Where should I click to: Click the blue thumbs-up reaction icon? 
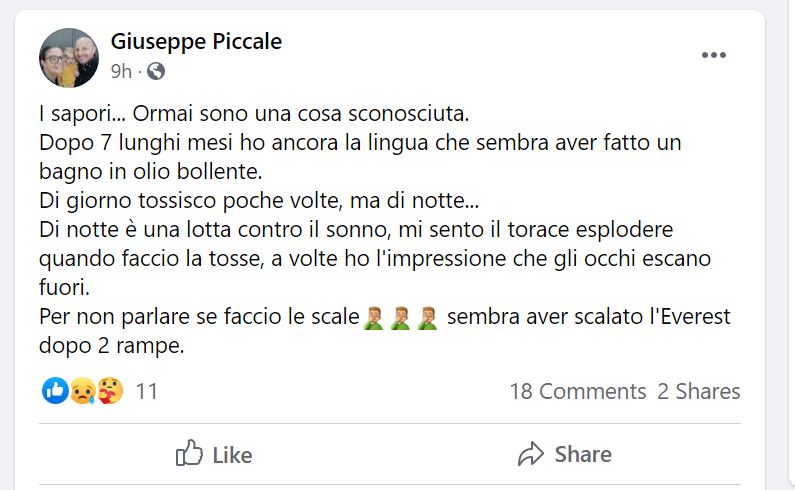56,390
